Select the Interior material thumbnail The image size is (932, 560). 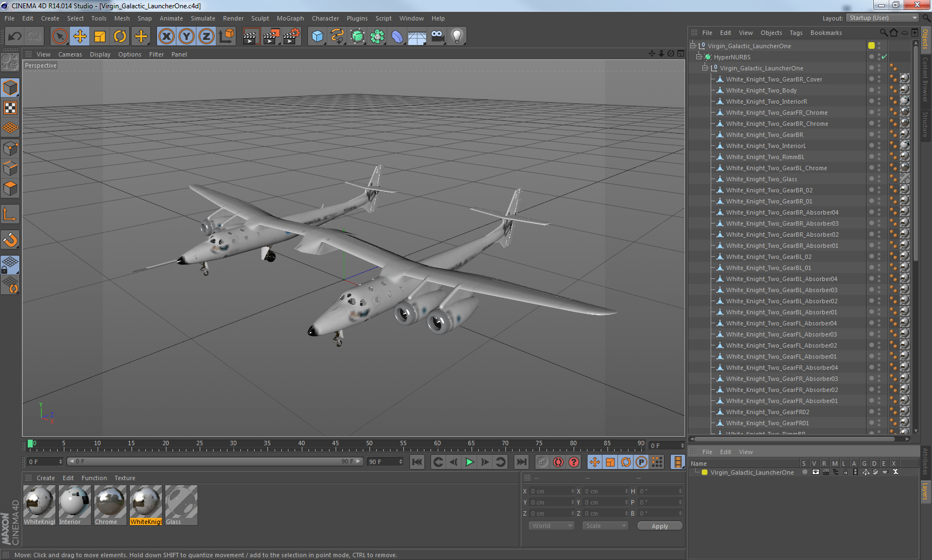tap(74, 505)
